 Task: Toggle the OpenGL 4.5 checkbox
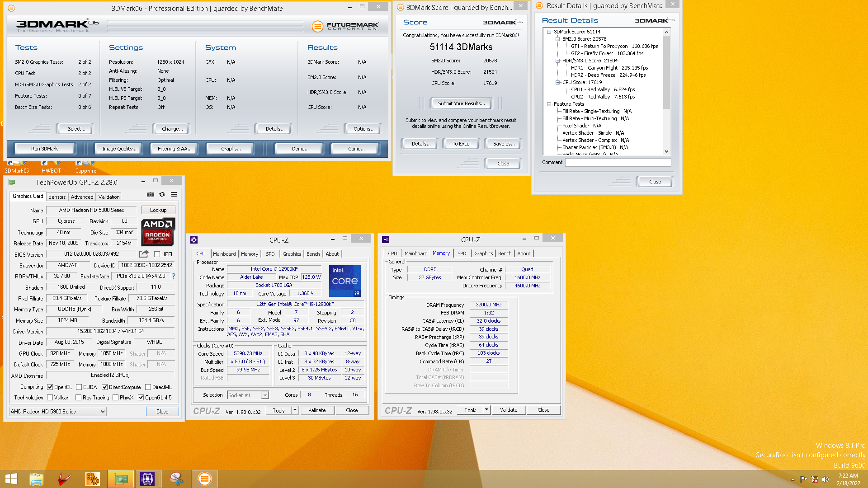coord(141,398)
